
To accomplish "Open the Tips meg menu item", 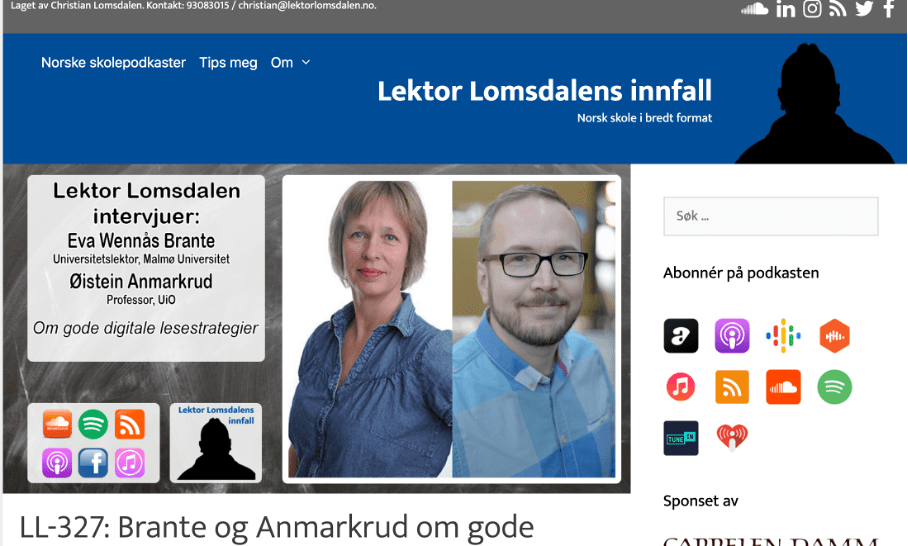I will (228, 63).
